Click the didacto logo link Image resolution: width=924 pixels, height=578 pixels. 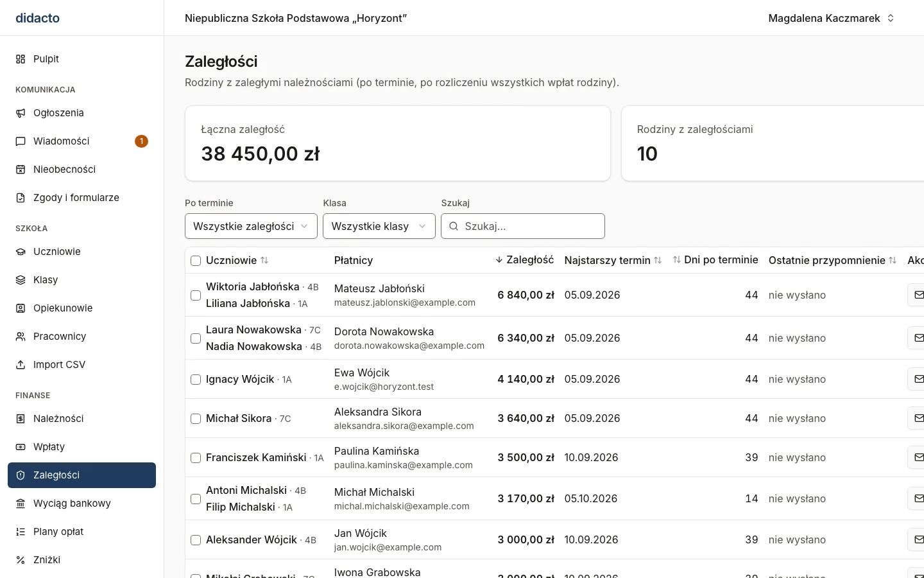tap(38, 18)
